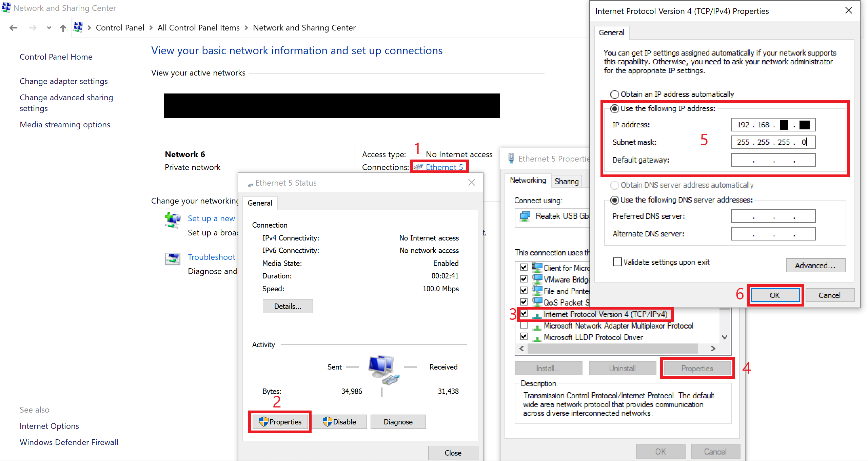This screenshot has width=868, height=461.
Task: Select the Networking tab
Action: tap(528, 180)
